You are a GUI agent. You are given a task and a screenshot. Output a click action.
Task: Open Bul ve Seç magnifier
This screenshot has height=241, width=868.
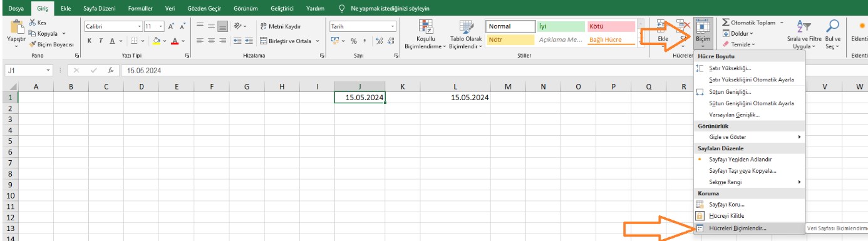click(833, 34)
